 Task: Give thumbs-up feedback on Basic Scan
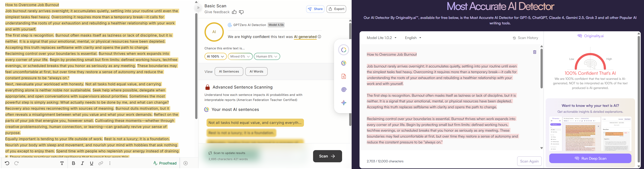pos(234,12)
